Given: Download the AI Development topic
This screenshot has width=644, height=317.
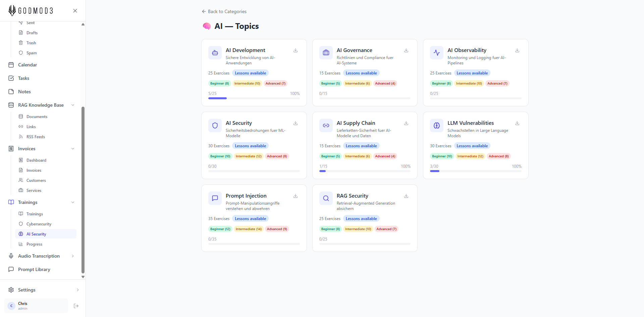Looking at the screenshot, I should click(296, 50).
